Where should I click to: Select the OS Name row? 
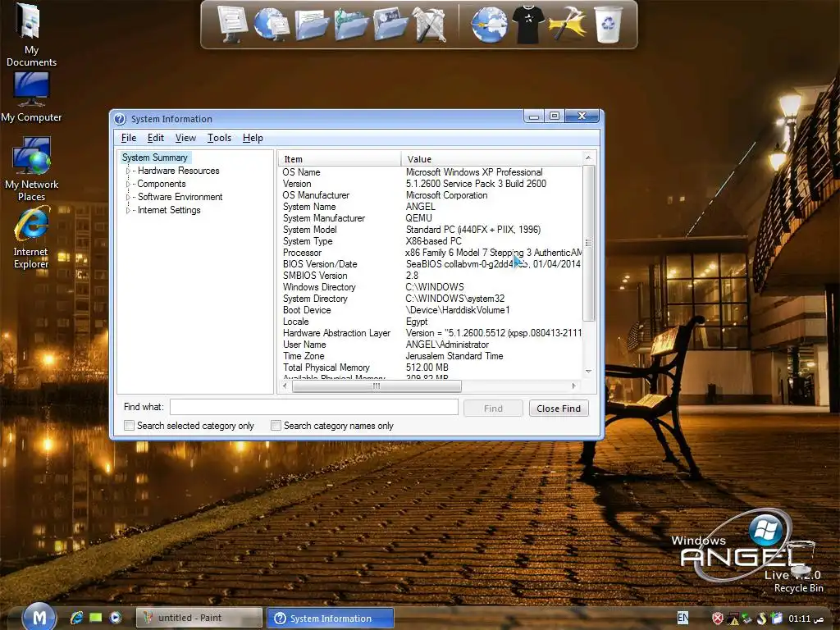coord(431,172)
